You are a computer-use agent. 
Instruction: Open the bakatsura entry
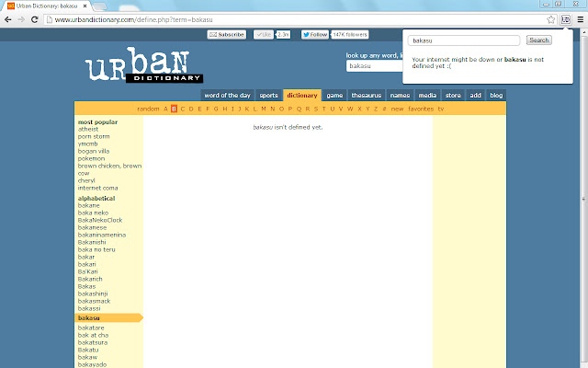(93, 342)
